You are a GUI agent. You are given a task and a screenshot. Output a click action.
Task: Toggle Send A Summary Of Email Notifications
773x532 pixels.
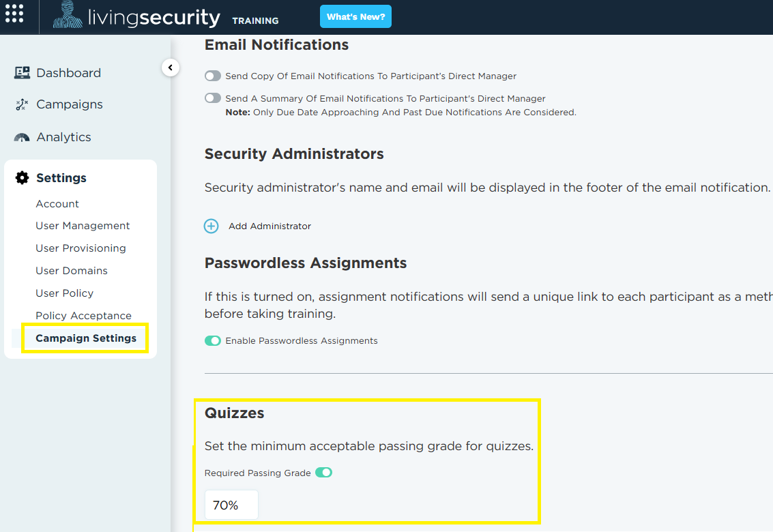point(213,98)
